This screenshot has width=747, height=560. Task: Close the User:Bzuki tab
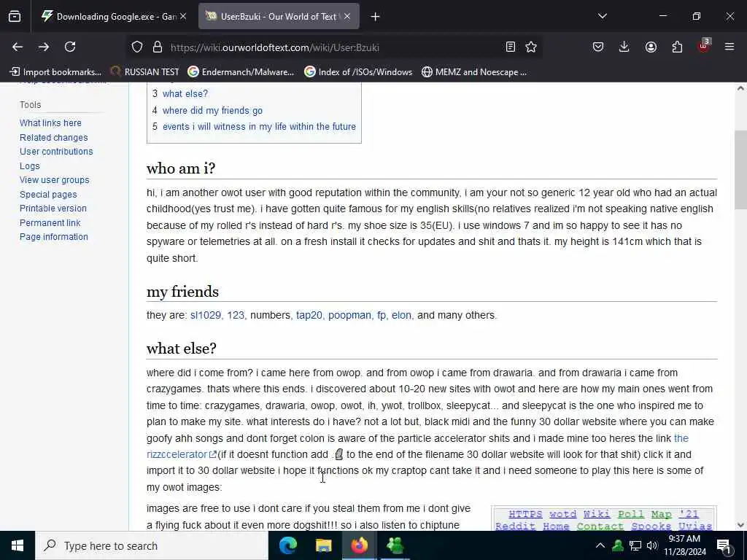(347, 17)
